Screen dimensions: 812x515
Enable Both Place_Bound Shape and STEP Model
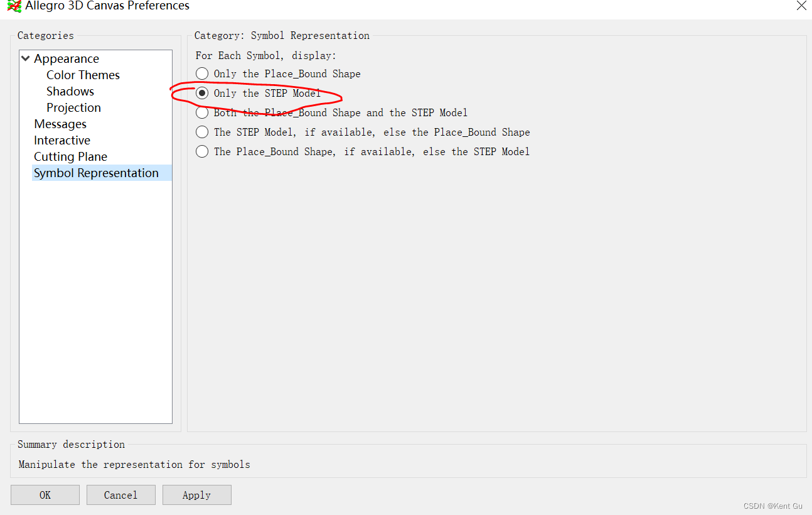(202, 112)
